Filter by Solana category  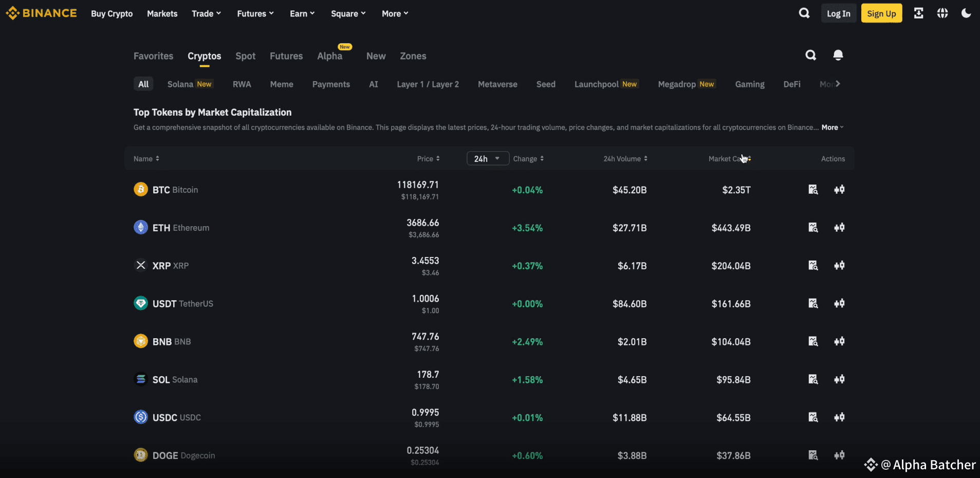pos(190,84)
